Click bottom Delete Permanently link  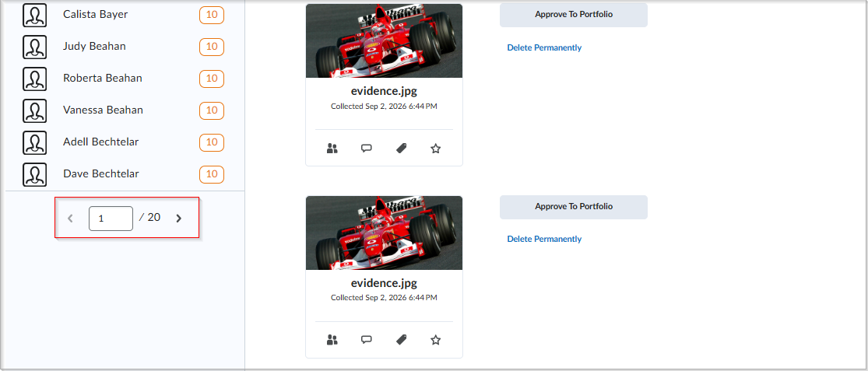[544, 239]
